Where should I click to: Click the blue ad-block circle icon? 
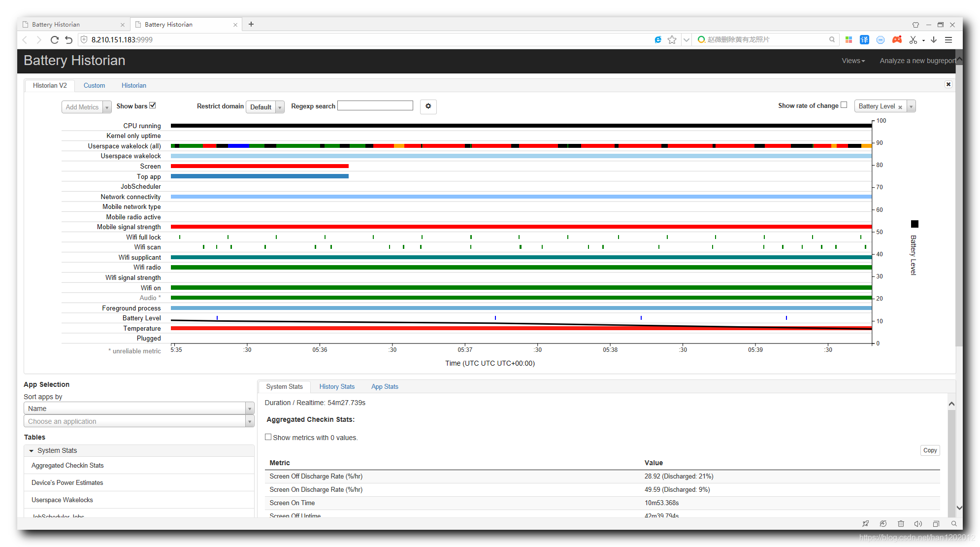881,40
